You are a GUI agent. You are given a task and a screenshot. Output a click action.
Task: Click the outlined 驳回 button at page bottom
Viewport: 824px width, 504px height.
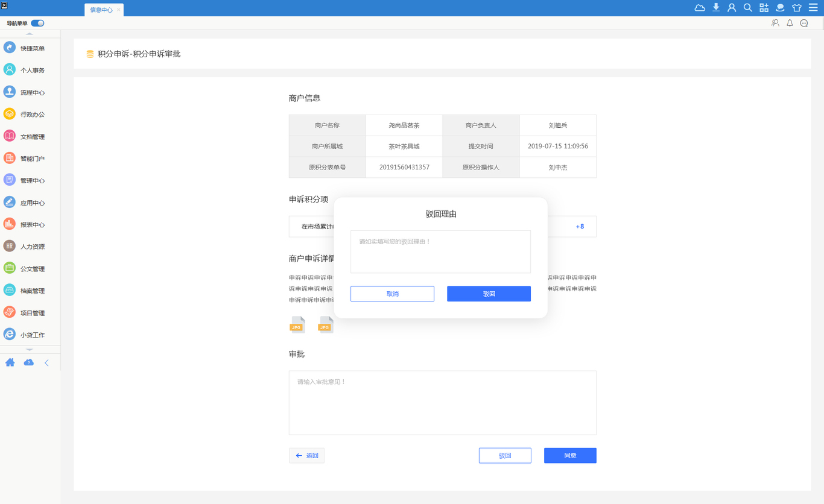(505, 456)
